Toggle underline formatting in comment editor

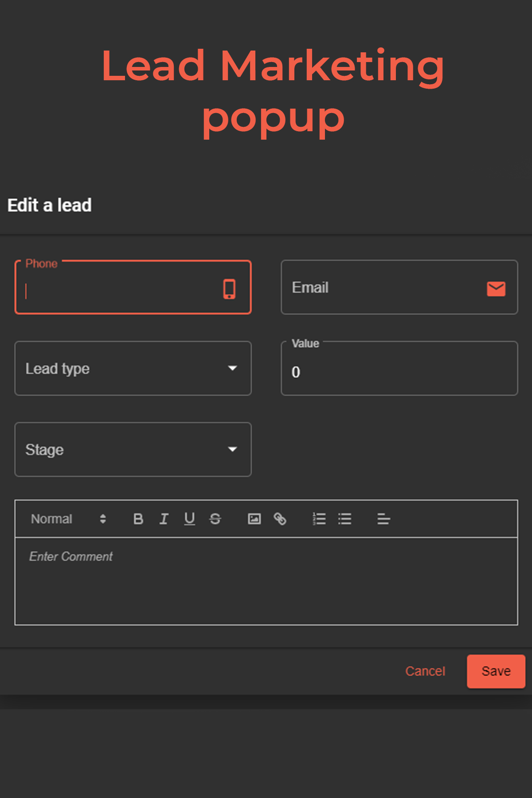190,519
